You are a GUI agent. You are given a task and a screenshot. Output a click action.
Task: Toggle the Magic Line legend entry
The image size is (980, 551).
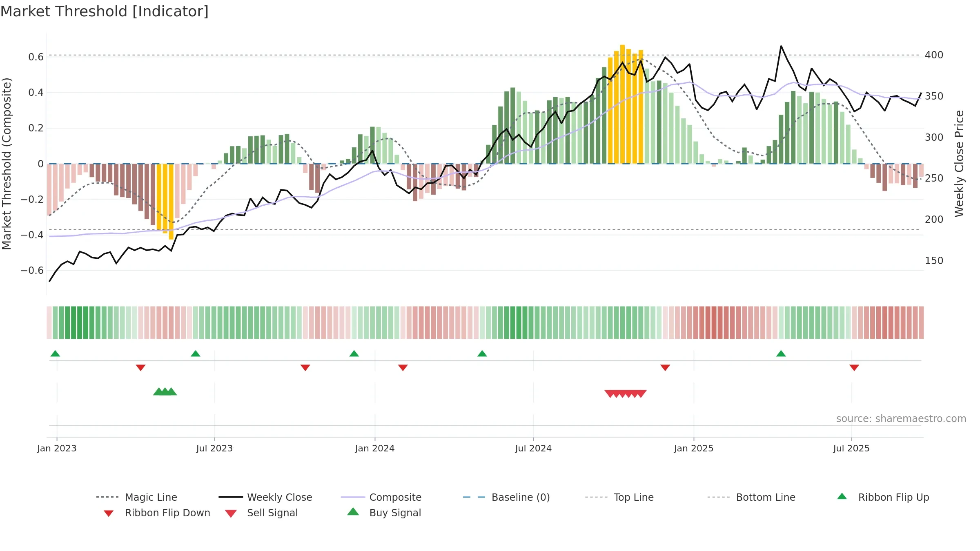pos(136,497)
